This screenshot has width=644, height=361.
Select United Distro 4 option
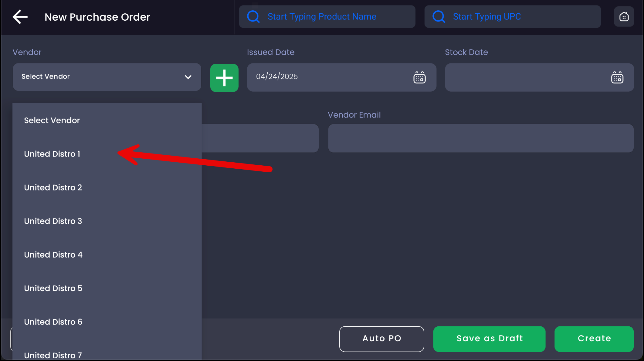[x=53, y=255]
